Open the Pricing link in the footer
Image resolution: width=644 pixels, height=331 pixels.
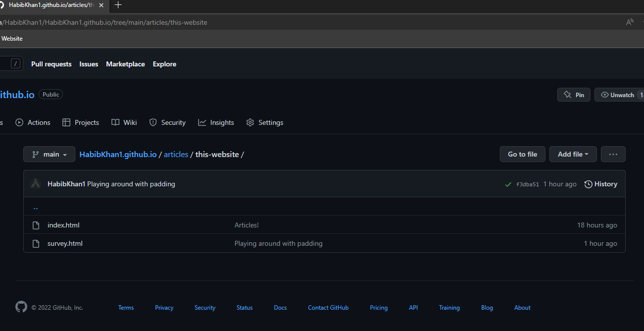379,308
